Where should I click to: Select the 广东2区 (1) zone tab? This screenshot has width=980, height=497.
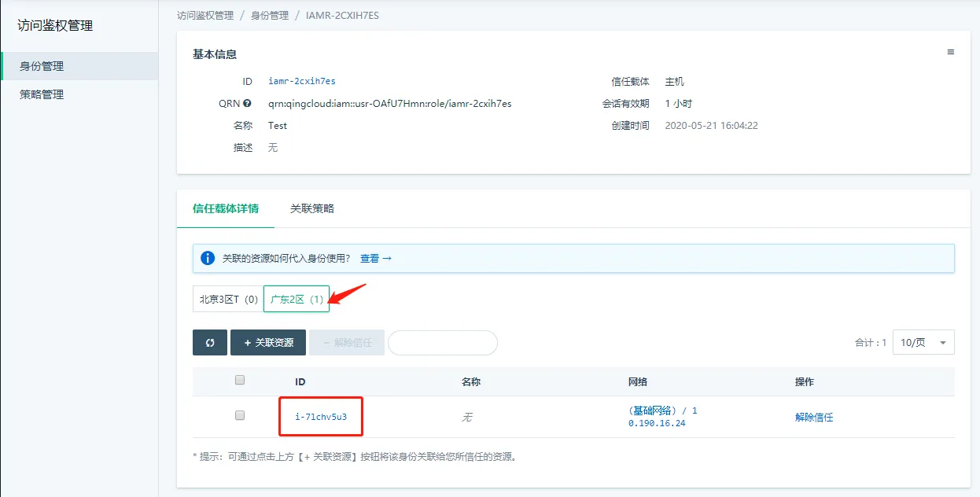297,299
